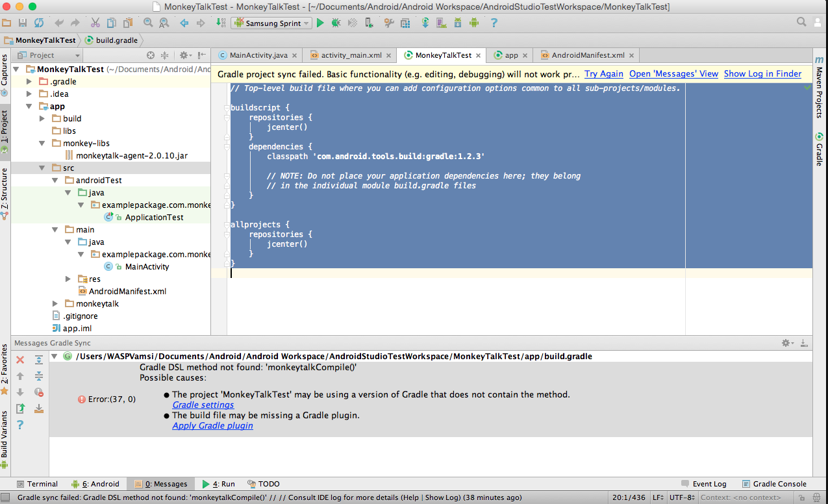
Task: Run the app with green play icon
Action: point(320,23)
